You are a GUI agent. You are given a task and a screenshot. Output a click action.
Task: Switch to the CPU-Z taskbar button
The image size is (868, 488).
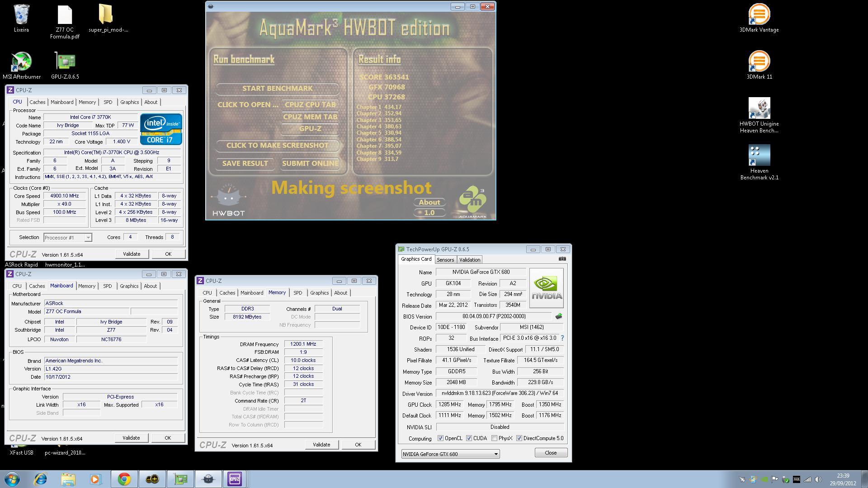coord(235,479)
